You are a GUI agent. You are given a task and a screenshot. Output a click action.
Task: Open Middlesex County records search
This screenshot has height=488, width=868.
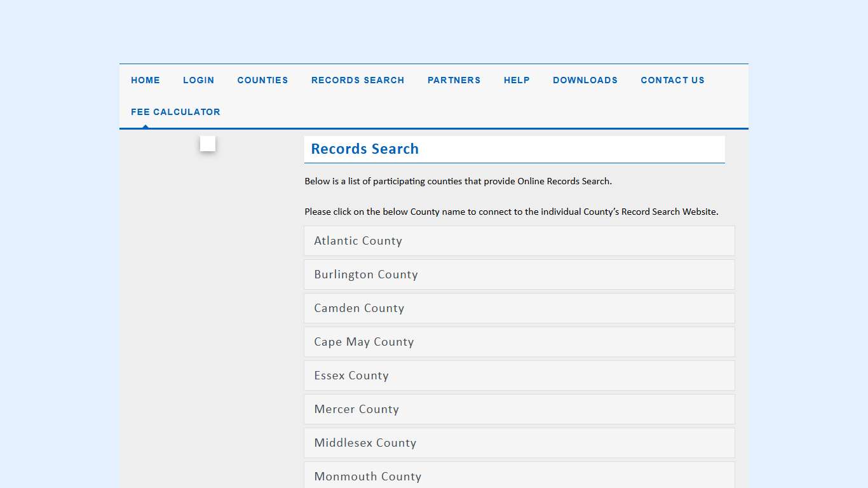click(365, 443)
